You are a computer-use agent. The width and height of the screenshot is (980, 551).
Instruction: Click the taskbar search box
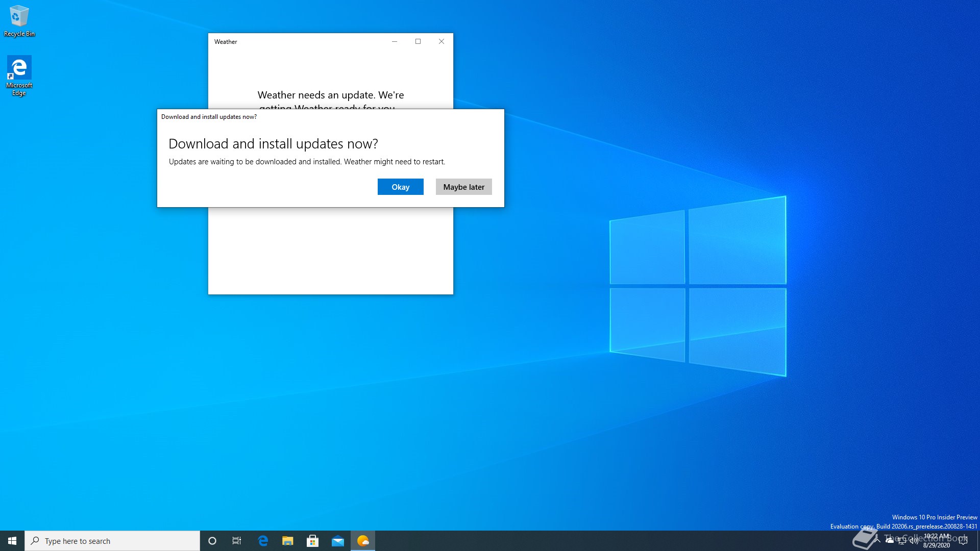coord(112,541)
